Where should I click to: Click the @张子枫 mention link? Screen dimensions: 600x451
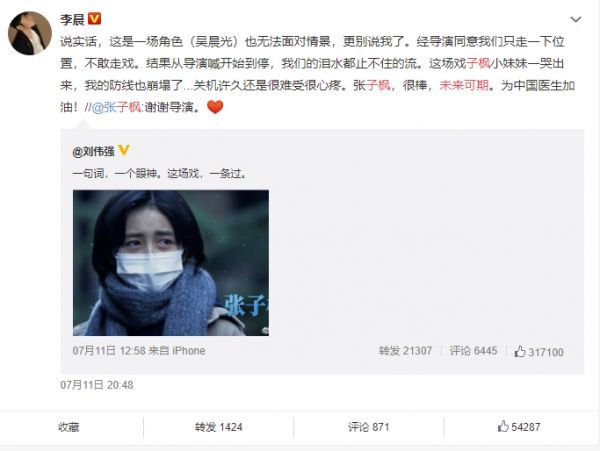tap(117, 107)
